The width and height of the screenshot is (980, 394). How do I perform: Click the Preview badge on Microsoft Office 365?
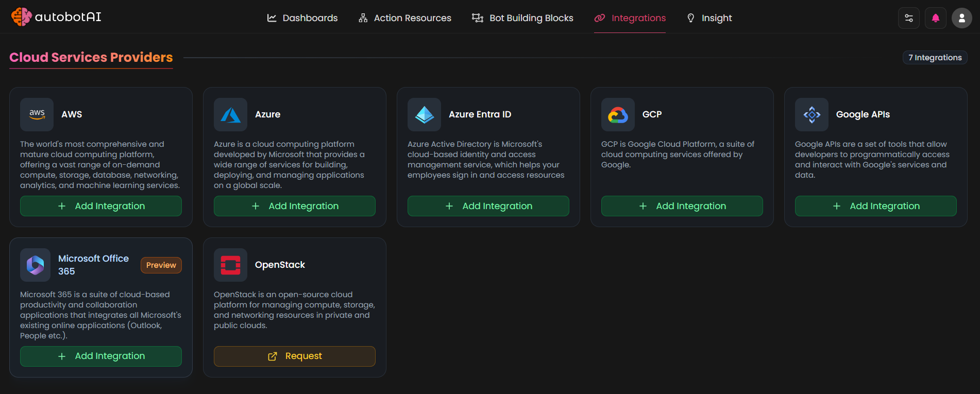coord(161,265)
